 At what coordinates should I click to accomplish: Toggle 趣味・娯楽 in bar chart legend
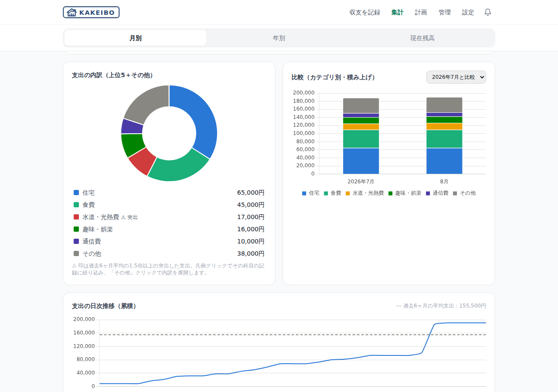point(405,193)
